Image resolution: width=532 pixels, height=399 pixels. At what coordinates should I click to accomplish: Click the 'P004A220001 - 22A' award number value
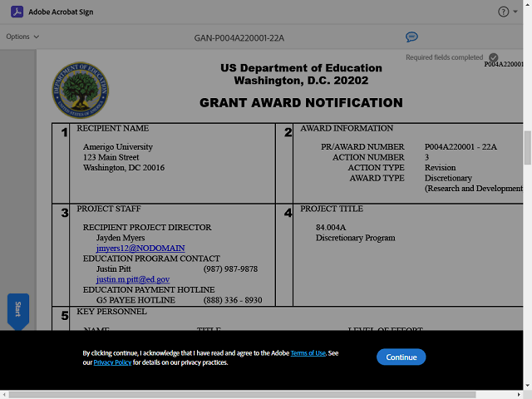(x=461, y=147)
